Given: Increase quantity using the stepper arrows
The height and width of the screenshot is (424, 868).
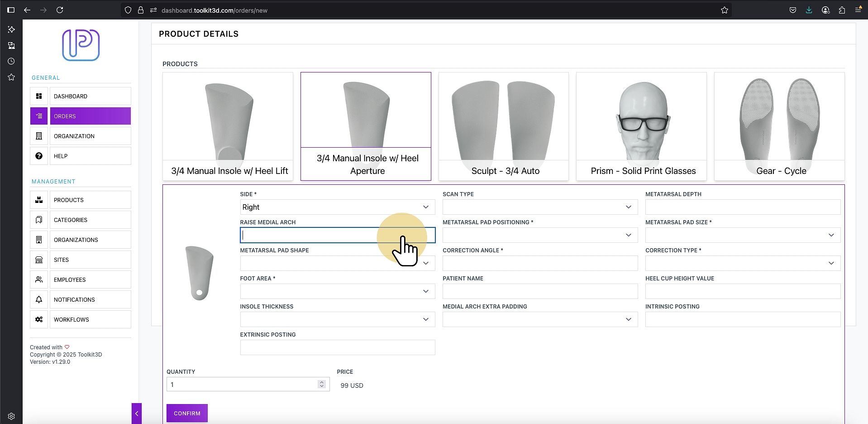Looking at the screenshot, I should [x=322, y=382].
